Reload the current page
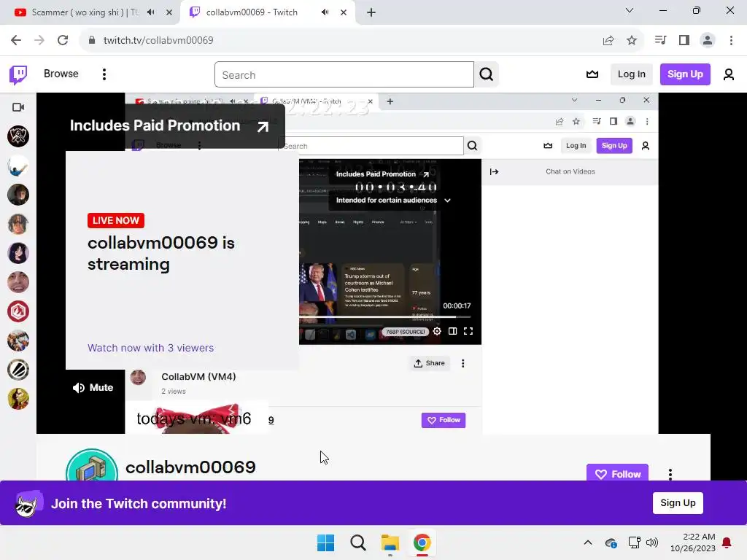Image resolution: width=747 pixels, height=560 pixels. (63, 40)
